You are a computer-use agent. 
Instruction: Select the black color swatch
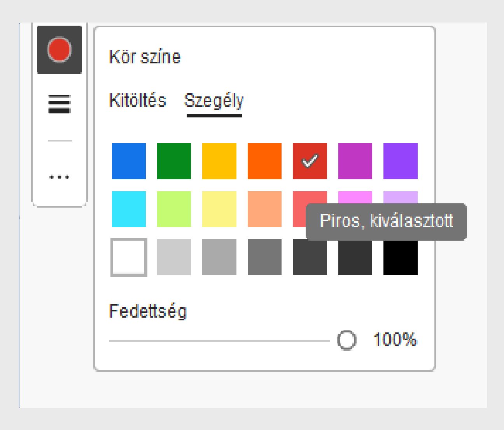(400, 257)
